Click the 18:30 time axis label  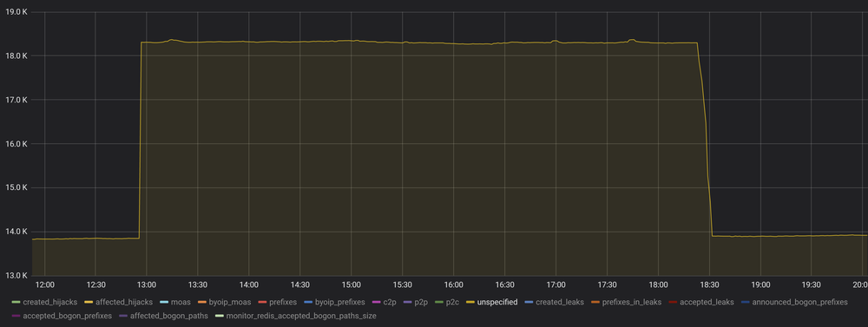710,285
